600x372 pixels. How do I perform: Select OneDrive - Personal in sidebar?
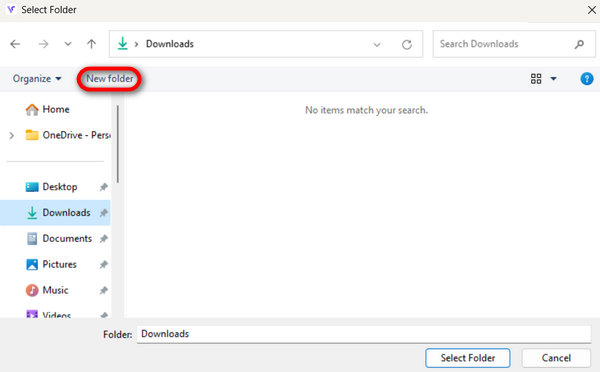(x=68, y=135)
